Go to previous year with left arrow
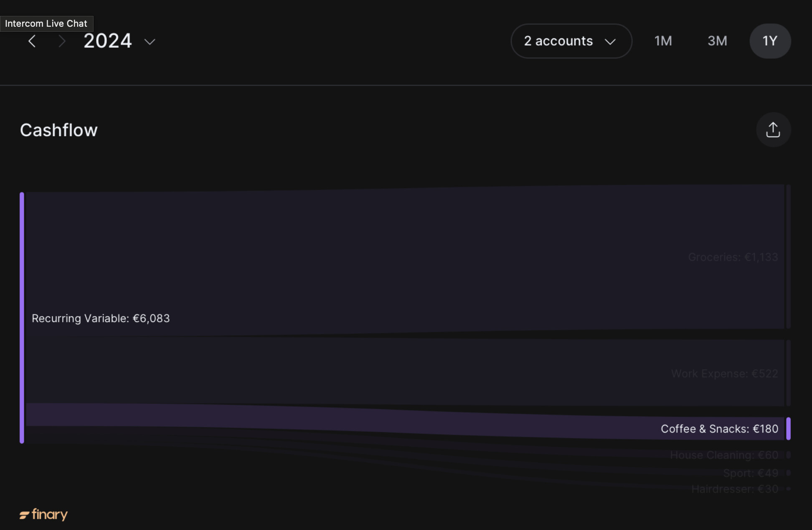The width and height of the screenshot is (812, 530). tap(32, 41)
